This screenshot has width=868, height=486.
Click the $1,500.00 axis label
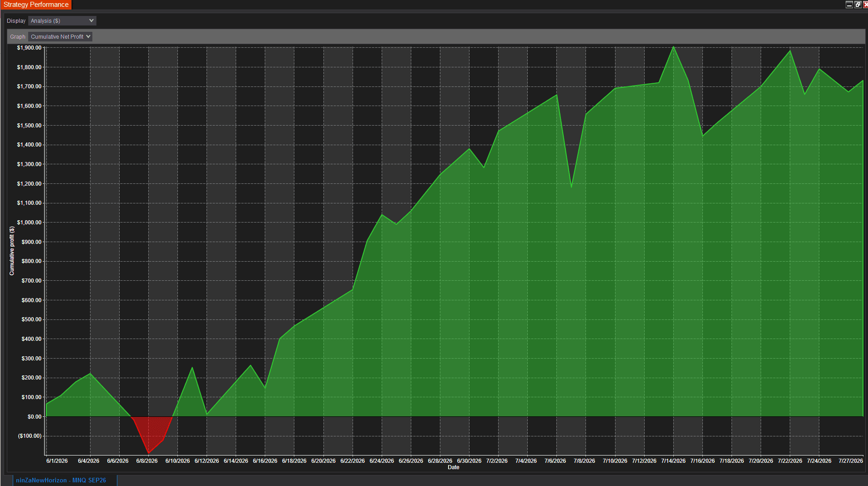tap(29, 126)
